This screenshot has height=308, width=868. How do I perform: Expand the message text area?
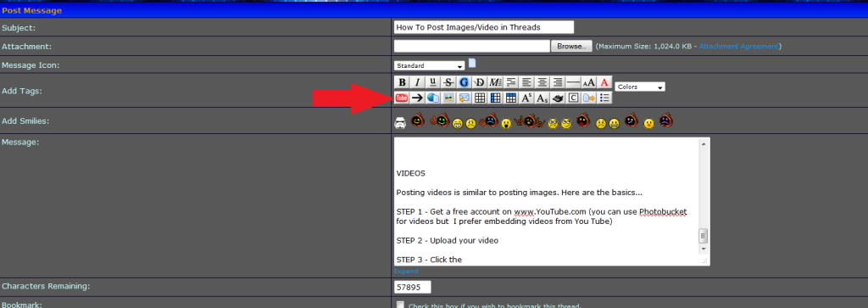[406, 272]
